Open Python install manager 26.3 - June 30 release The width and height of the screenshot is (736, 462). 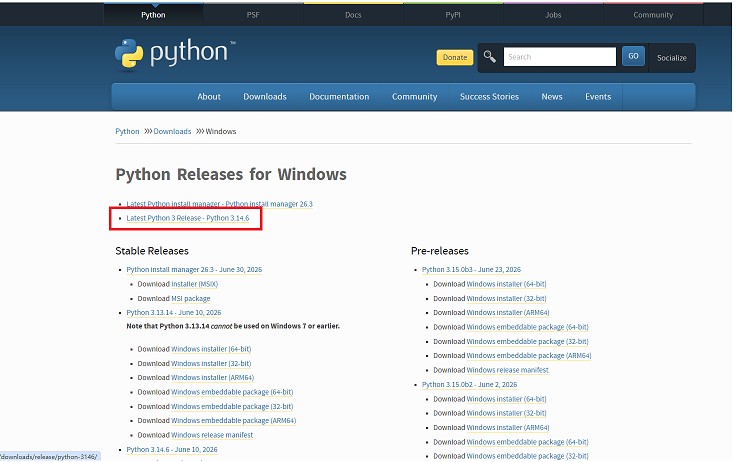(194, 270)
